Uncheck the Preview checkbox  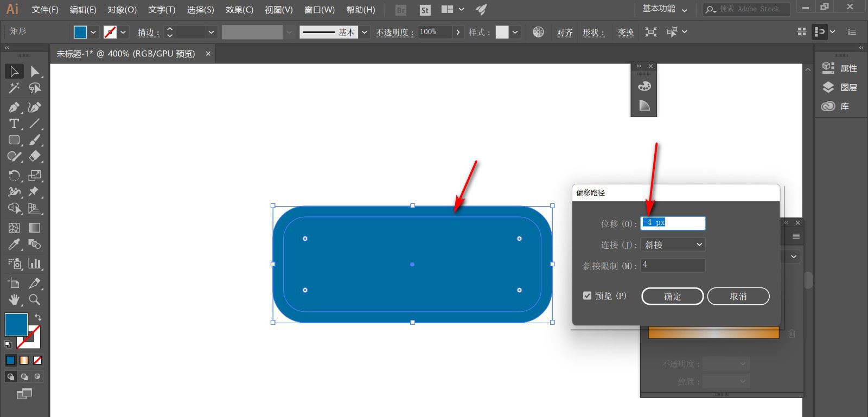coord(587,296)
